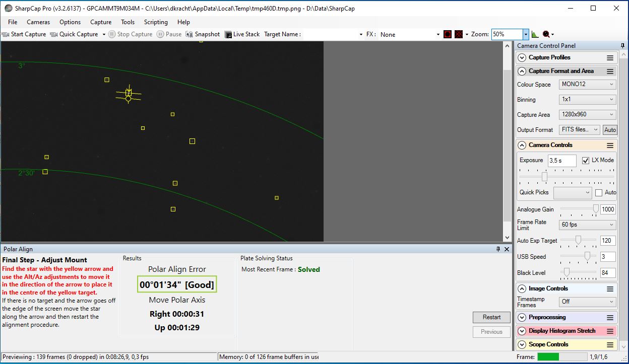Take a Snapshot from the toolbar

[x=203, y=34]
